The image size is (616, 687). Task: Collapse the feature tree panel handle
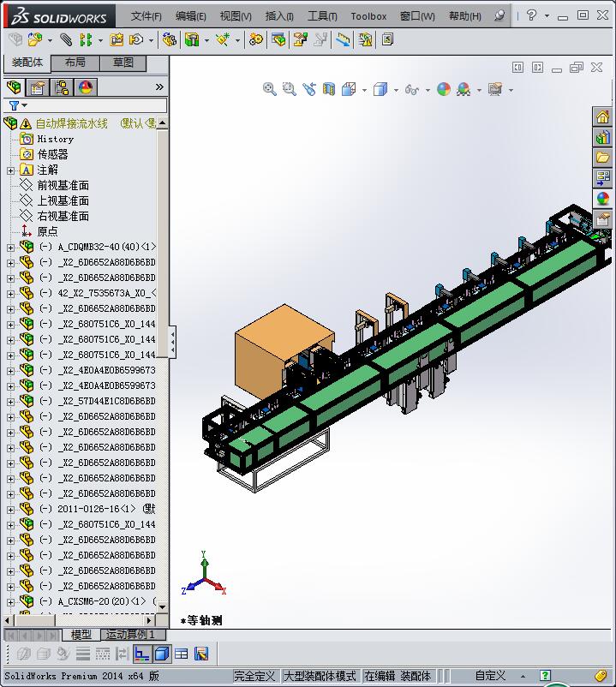click(x=172, y=342)
